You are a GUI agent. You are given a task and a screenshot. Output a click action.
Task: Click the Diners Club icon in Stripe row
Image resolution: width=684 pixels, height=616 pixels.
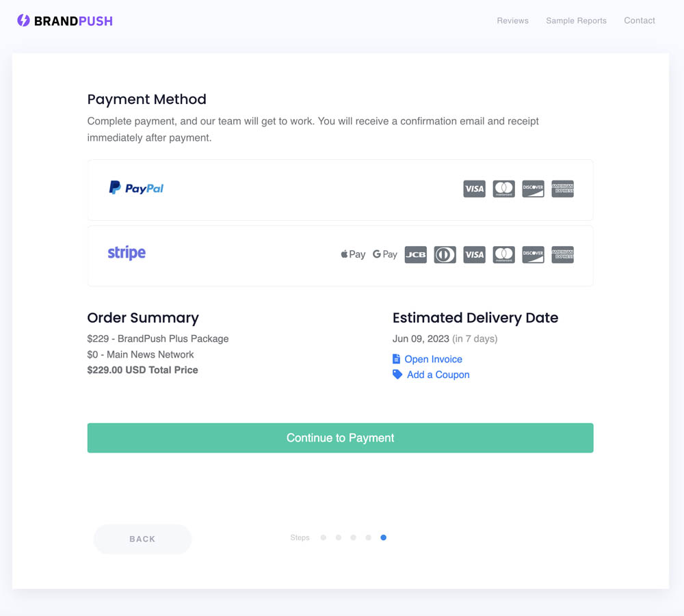coord(445,254)
